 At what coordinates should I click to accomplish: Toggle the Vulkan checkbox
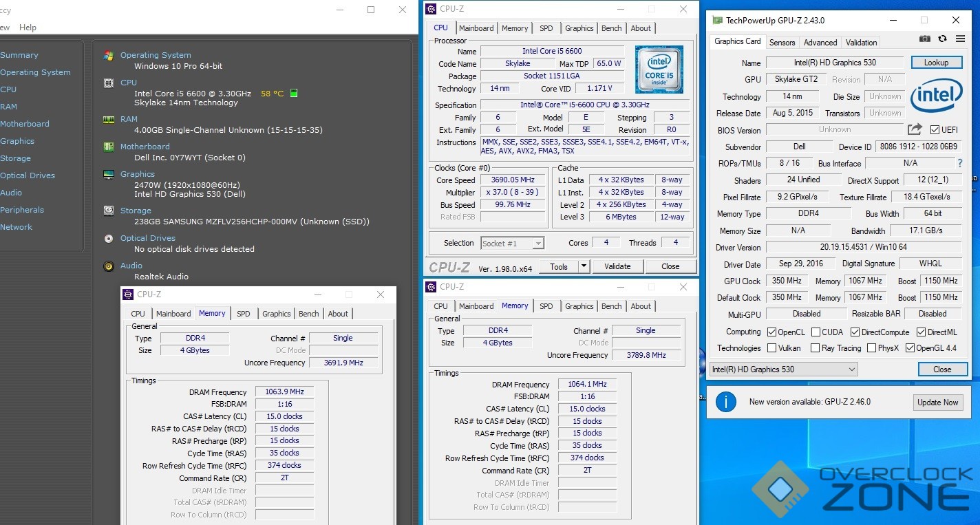pyautogui.click(x=771, y=348)
